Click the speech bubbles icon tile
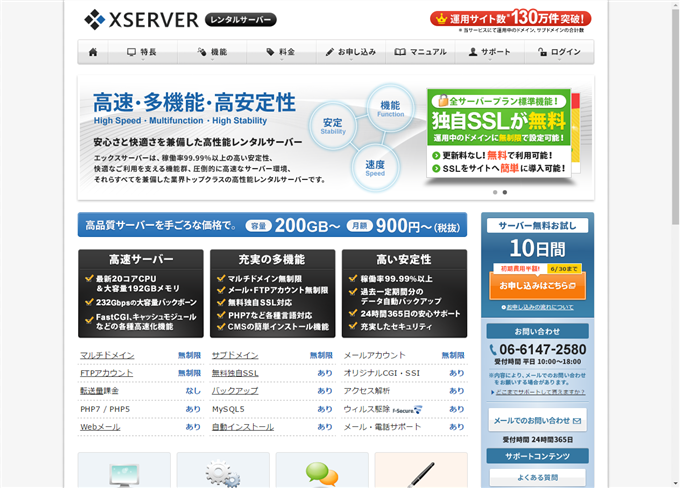680x488 pixels. 322,470
